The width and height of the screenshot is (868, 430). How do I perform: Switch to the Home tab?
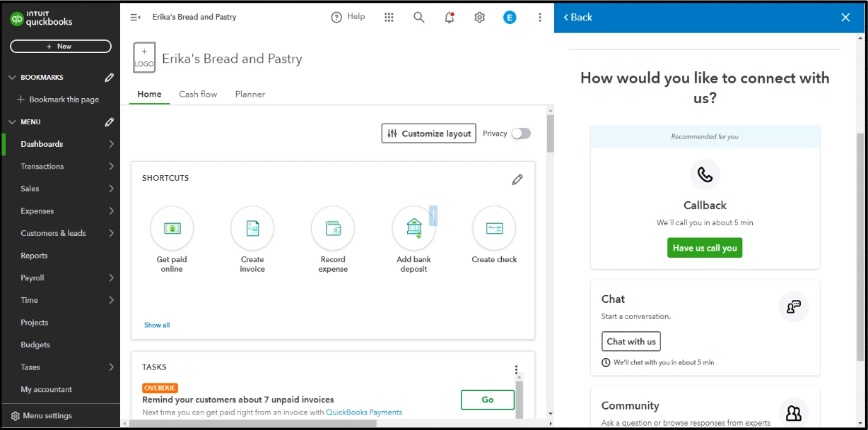point(149,94)
